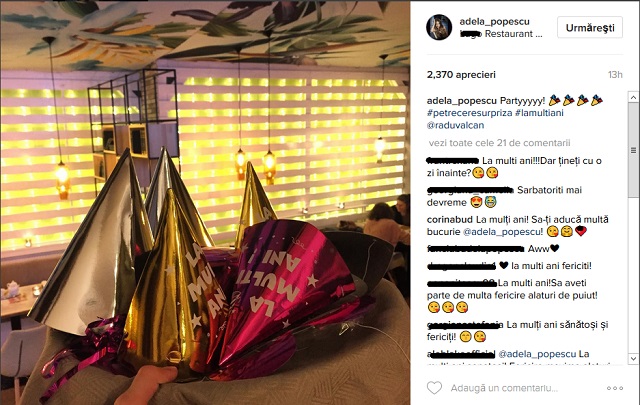Open the @raduvalcan mention
The width and height of the screenshot is (640, 405).
(x=456, y=125)
